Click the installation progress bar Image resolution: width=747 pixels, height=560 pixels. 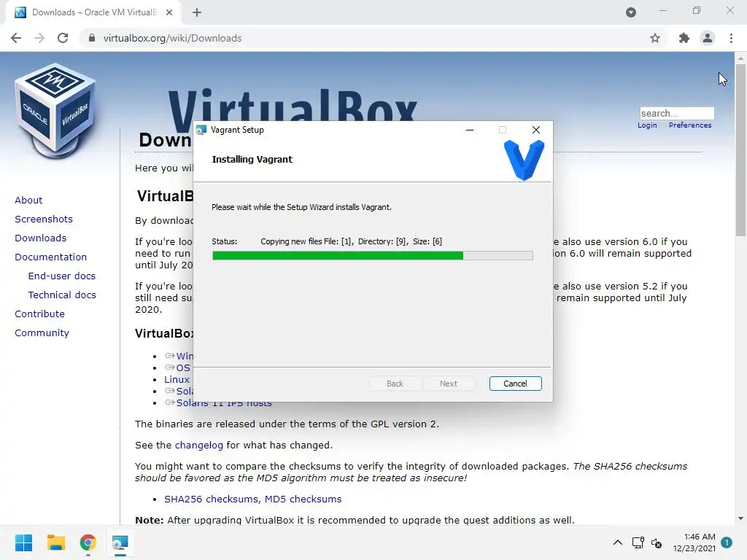click(x=373, y=256)
